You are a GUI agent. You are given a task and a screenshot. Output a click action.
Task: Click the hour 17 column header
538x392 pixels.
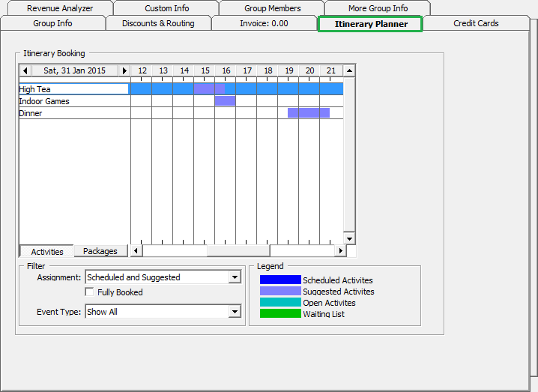(247, 70)
